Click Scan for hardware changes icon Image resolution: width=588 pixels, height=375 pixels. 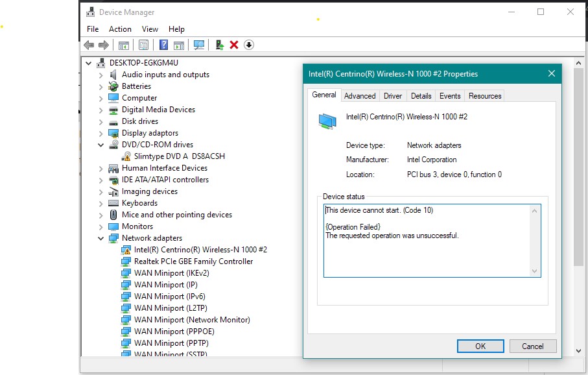click(199, 45)
